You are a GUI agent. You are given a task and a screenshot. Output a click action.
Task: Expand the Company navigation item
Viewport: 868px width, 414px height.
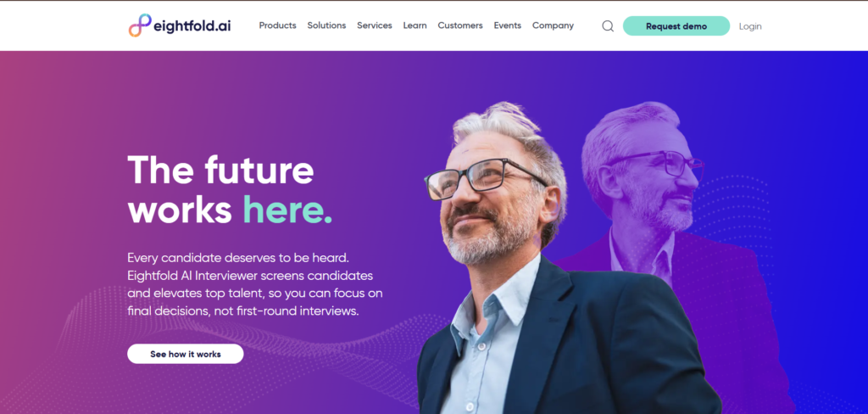pyautogui.click(x=553, y=25)
